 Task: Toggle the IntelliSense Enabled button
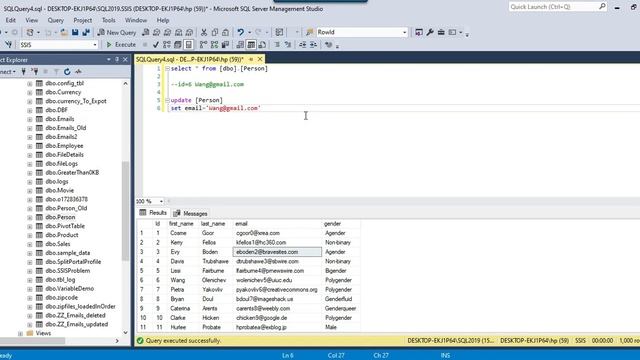[189, 44]
